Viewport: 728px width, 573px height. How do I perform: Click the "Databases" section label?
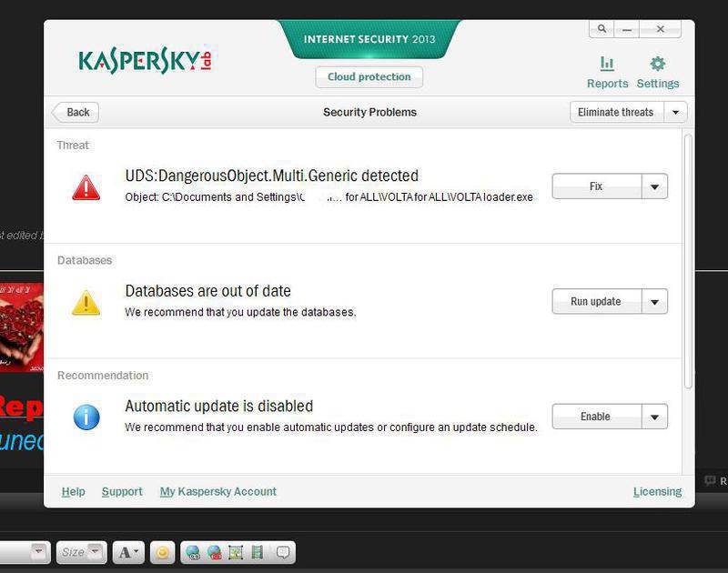pos(85,260)
